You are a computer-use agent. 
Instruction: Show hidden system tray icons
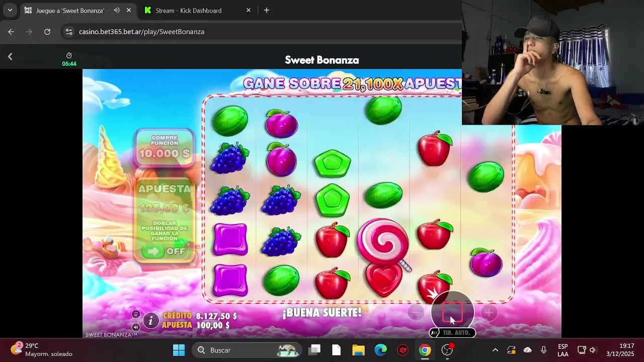pyautogui.click(x=495, y=350)
